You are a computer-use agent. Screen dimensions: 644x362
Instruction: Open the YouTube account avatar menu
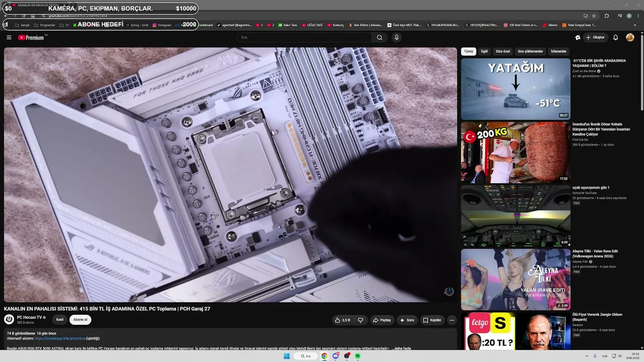click(630, 37)
